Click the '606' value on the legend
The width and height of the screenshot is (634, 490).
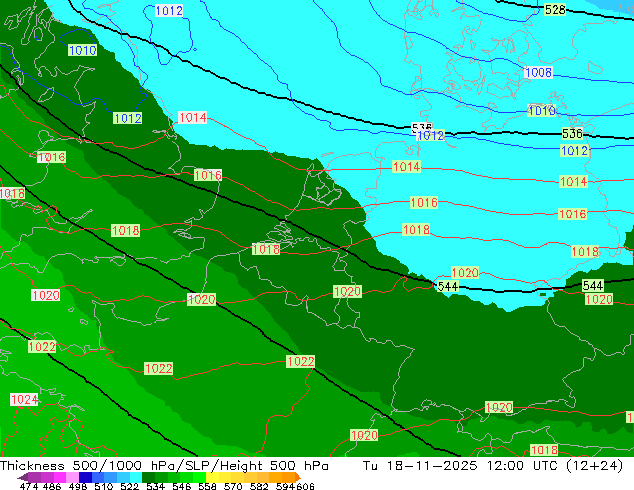(x=305, y=486)
